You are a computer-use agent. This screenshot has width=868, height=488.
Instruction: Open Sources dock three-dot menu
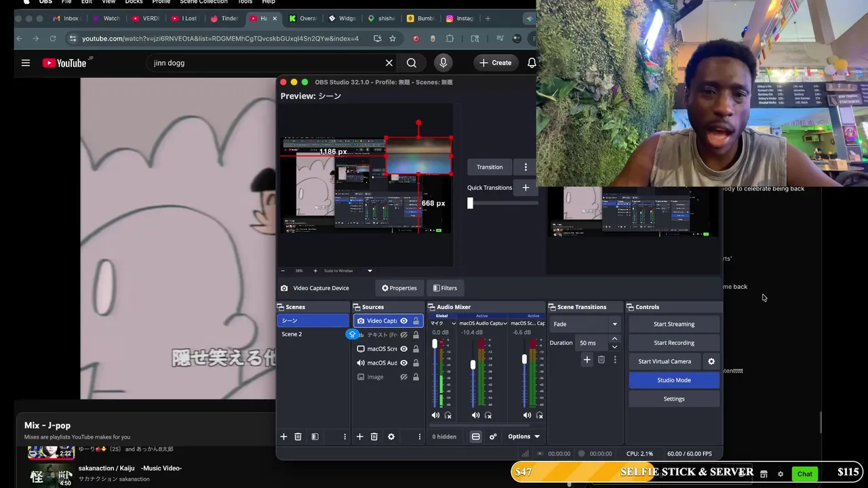(x=420, y=437)
